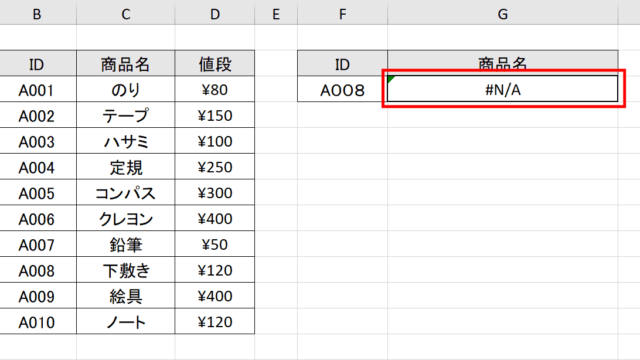Select the ノート product cell
The height and width of the screenshot is (360, 640).
coord(126,322)
